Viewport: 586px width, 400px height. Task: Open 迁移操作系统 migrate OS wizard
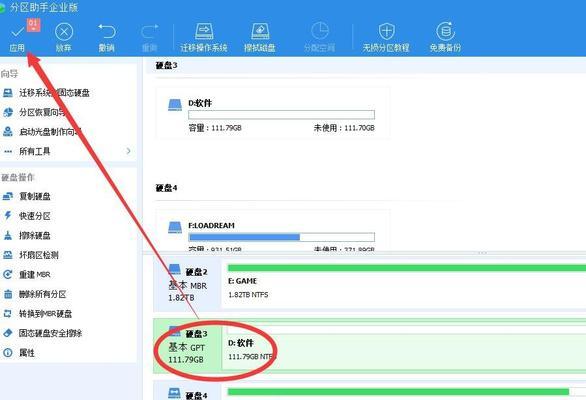pos(204,38)
